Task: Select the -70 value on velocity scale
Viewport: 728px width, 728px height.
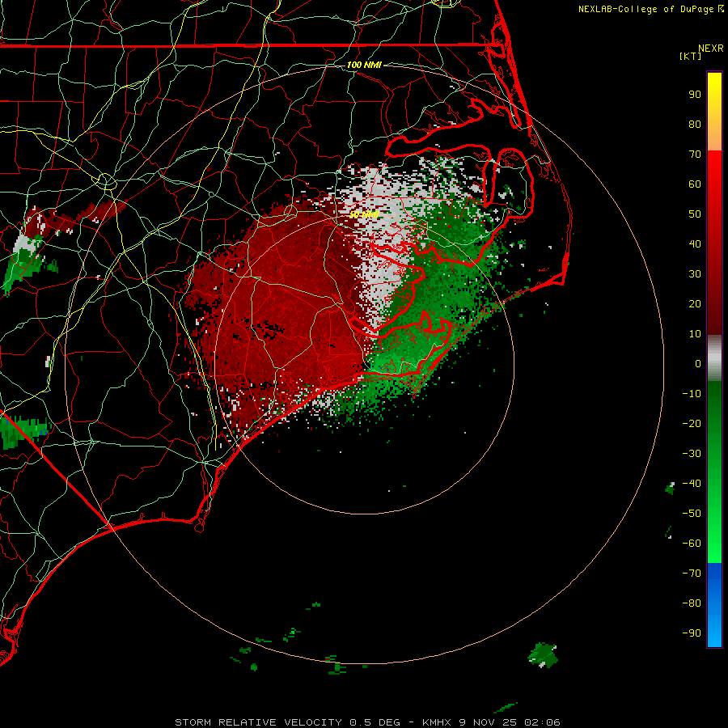Action: click(692, 573)
